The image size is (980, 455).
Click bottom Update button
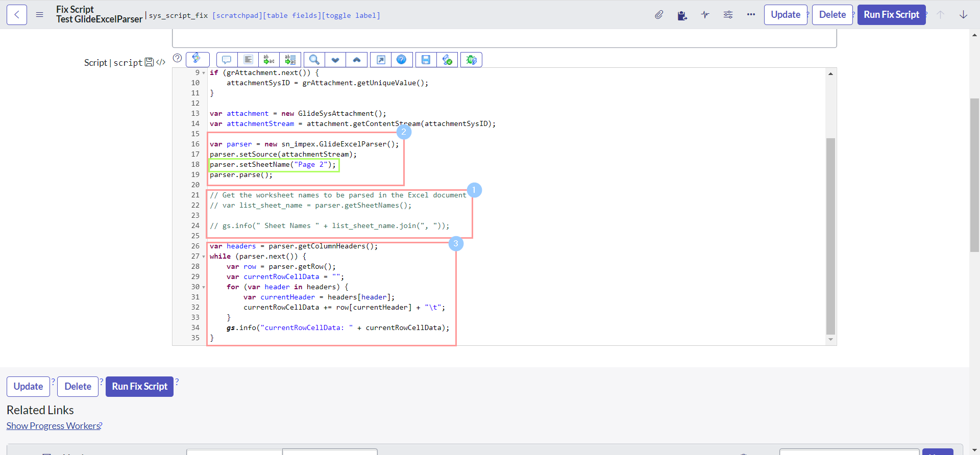tap(28, 387)
